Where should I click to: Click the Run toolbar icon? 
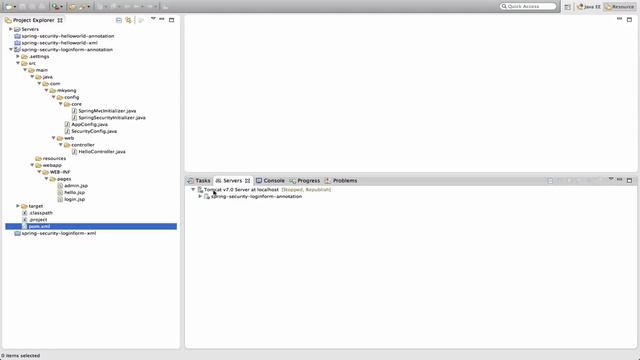(x=55, y=7)
